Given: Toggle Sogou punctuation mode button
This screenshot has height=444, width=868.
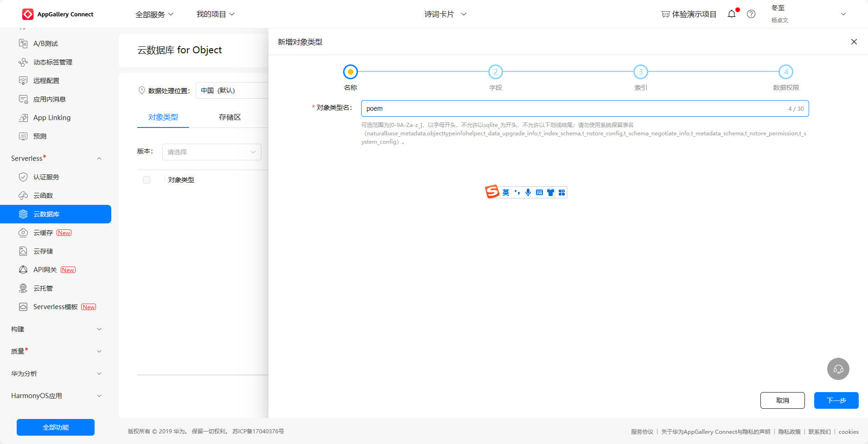Looking at the screenshot, I should pyautogui.click(x=517, y=192).
